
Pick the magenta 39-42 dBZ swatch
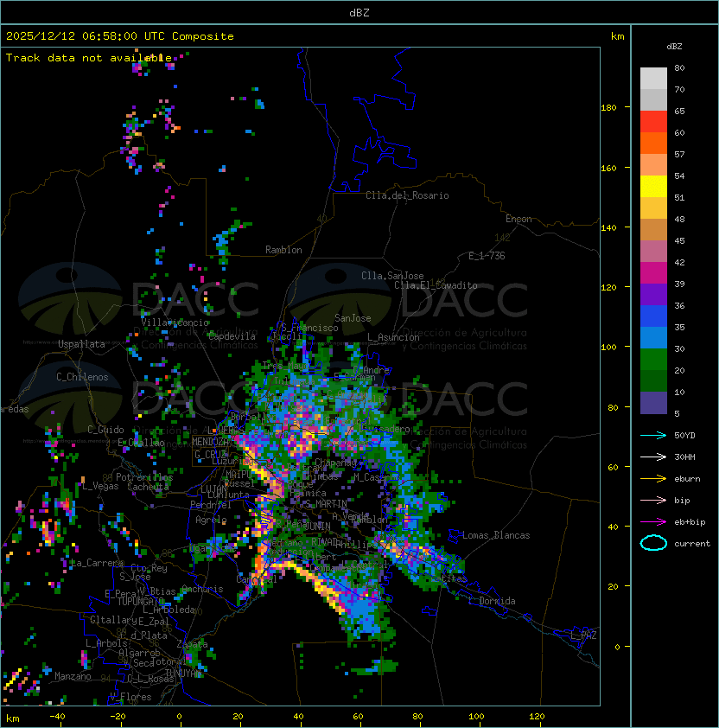click(x=653, y=273)
